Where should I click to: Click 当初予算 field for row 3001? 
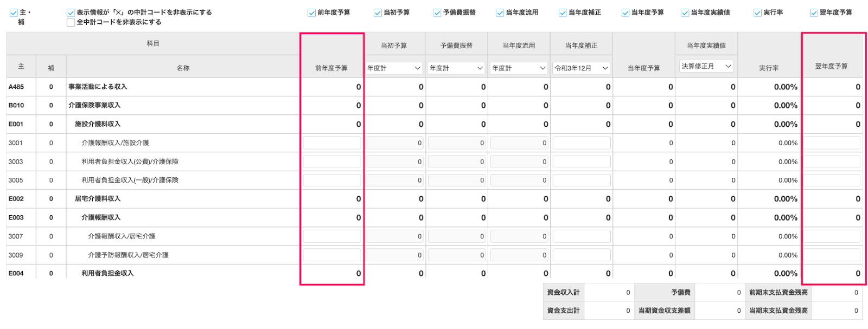[394, 143]
